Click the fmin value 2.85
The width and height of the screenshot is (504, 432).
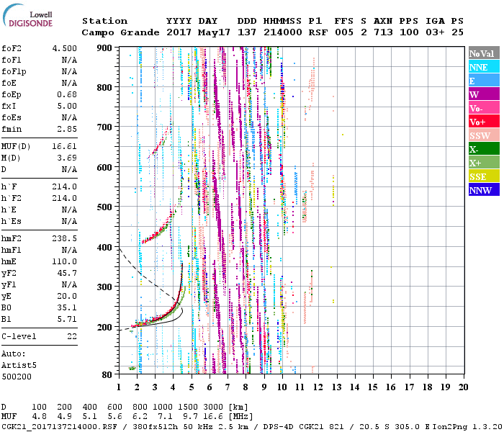coord(67,129)
